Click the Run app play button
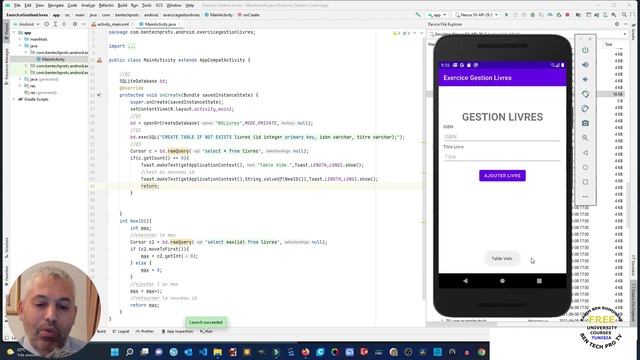 tap(507, 15)
